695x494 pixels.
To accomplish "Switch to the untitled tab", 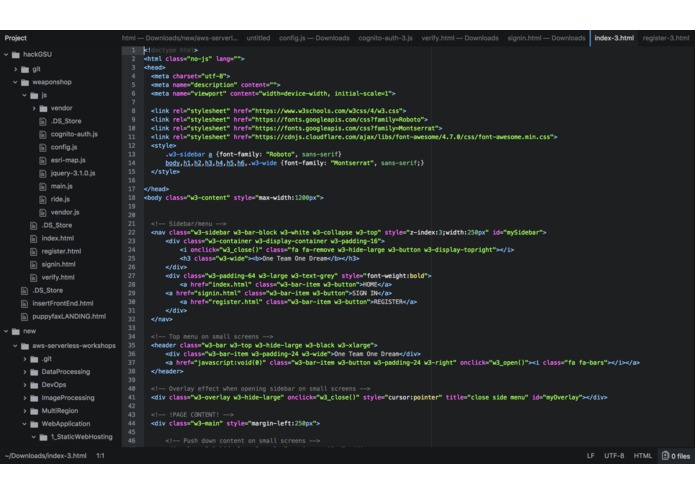I will pos(258,38).
